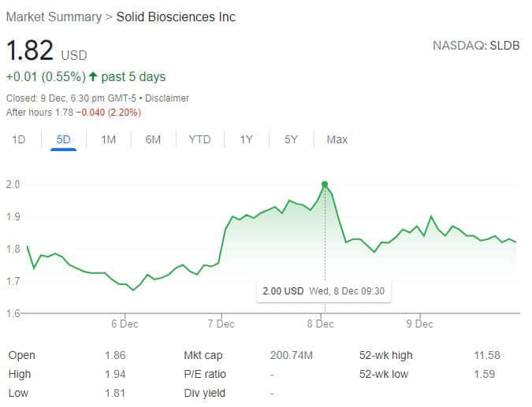This screenshot has width=532, height=407.
Task: Click the 2.00 USD chart tooltip
Action: [324, 291]
